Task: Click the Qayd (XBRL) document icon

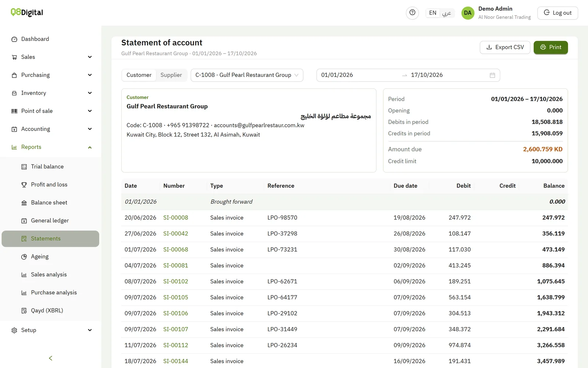Action: coord(24,311)
